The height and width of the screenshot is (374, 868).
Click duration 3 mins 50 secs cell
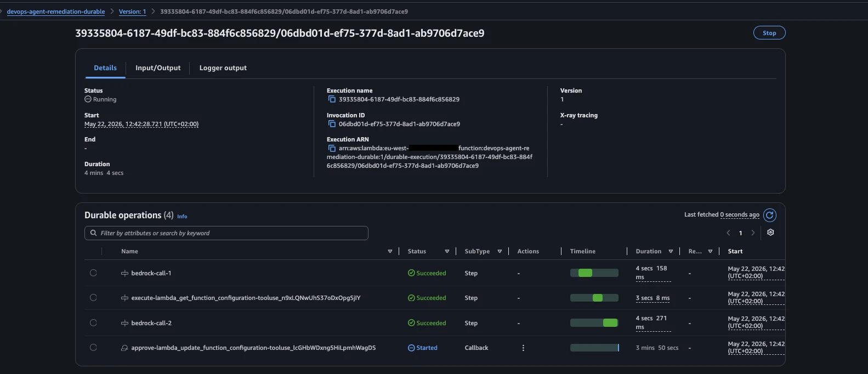coord(657,348)
